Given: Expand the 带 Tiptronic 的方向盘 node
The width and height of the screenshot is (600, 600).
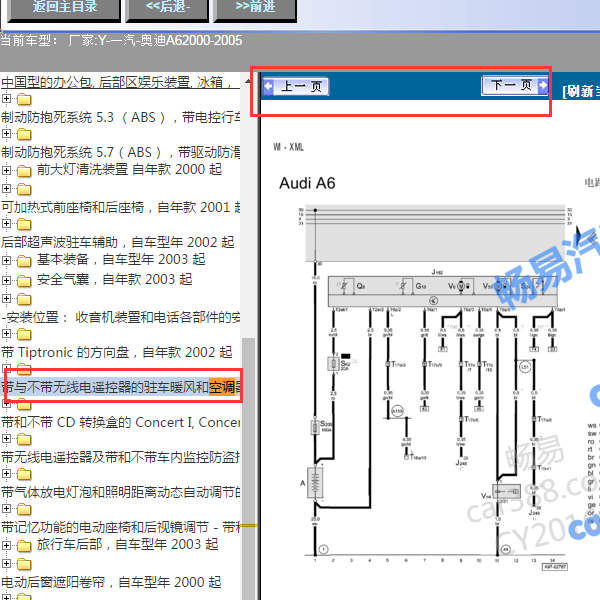Looking at the screenshot, I should (6, 333).
